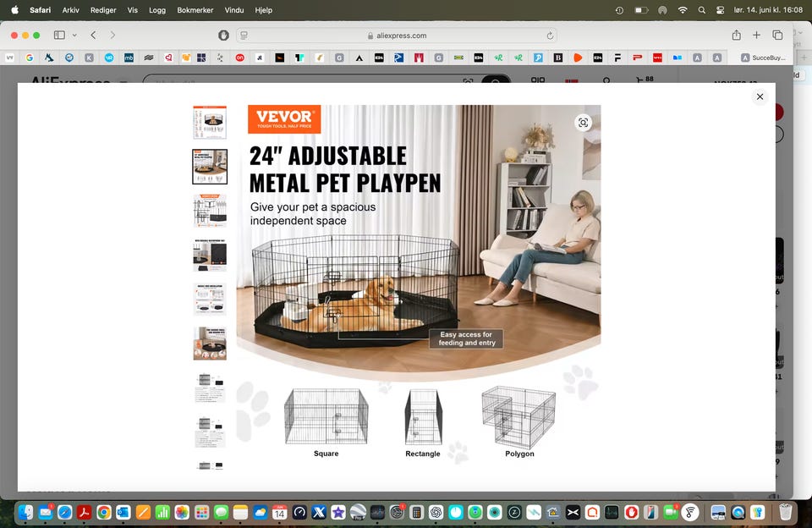812x528 pixels.
Task: Reload the page with refresh icon
Action: pyautogui.click(x=550, y=36)
